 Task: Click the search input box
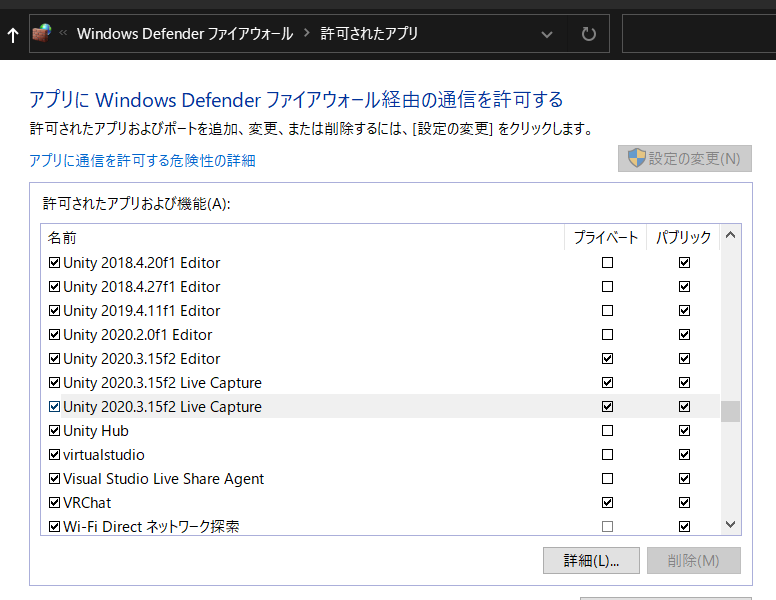click(x=699, y=34)
